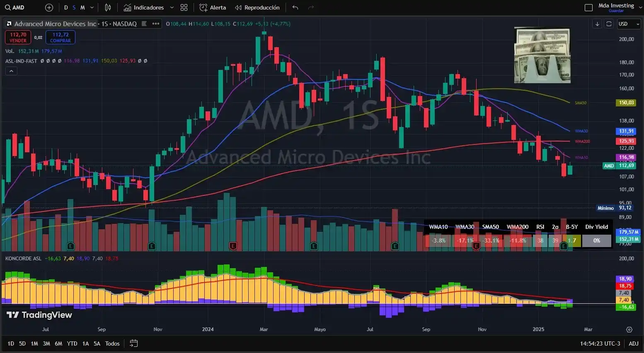Viewport: 644px width, 353px height.
Task: Click the 150,03 SMA50 price label
Action: (626, 103)
